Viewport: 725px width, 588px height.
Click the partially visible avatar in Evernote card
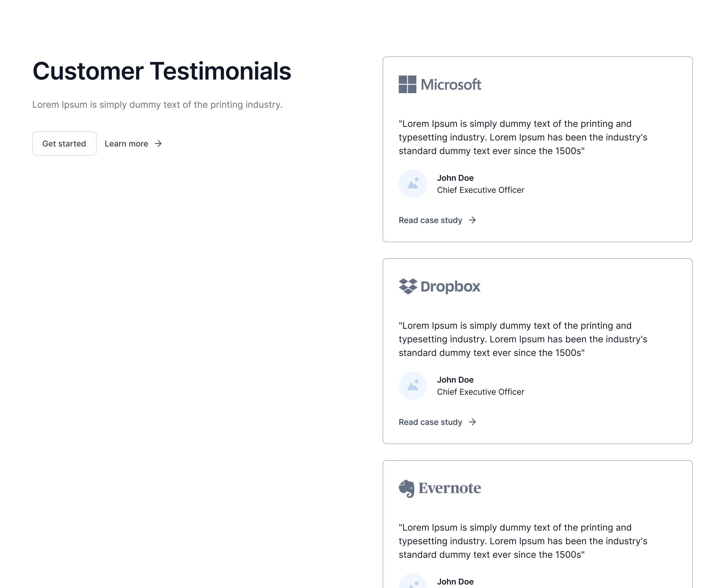413,581
